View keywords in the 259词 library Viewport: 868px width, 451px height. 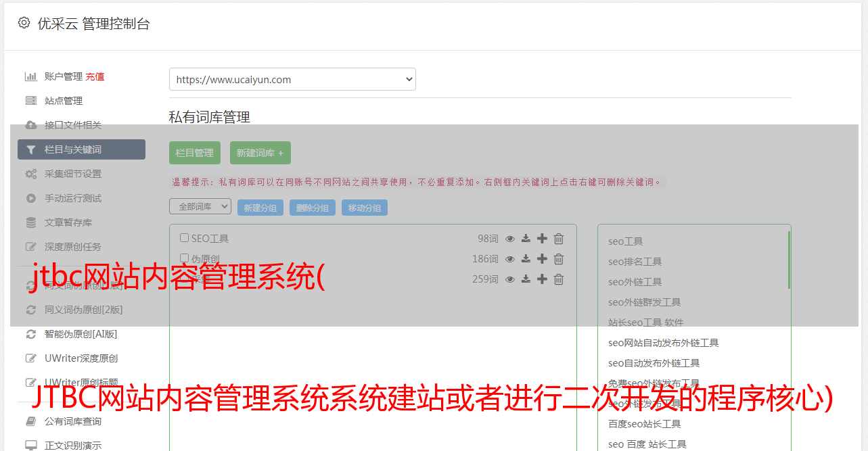510,279
